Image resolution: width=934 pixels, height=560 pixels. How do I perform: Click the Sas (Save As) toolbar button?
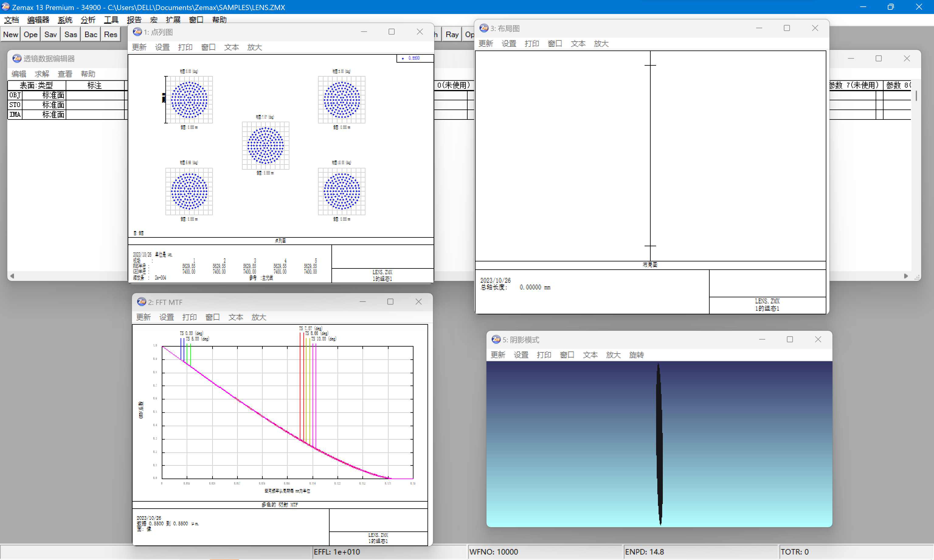tap(71, 35)
